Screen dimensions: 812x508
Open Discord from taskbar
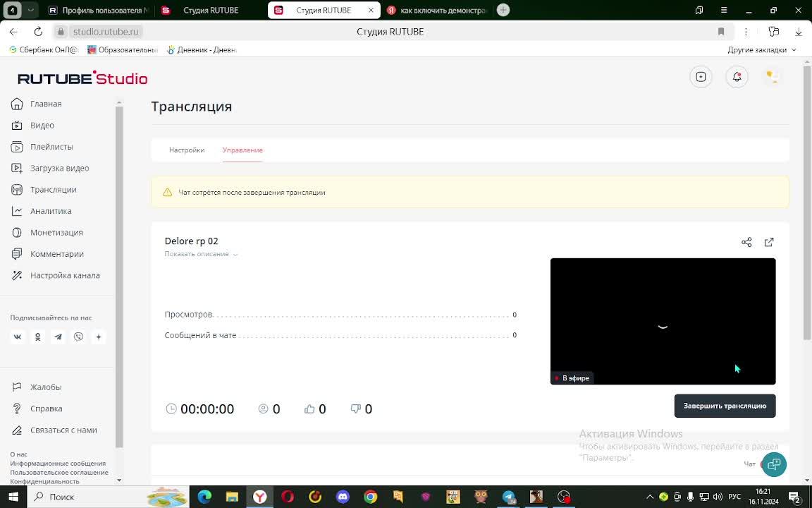pyautogui.click(x=343, y=497)
